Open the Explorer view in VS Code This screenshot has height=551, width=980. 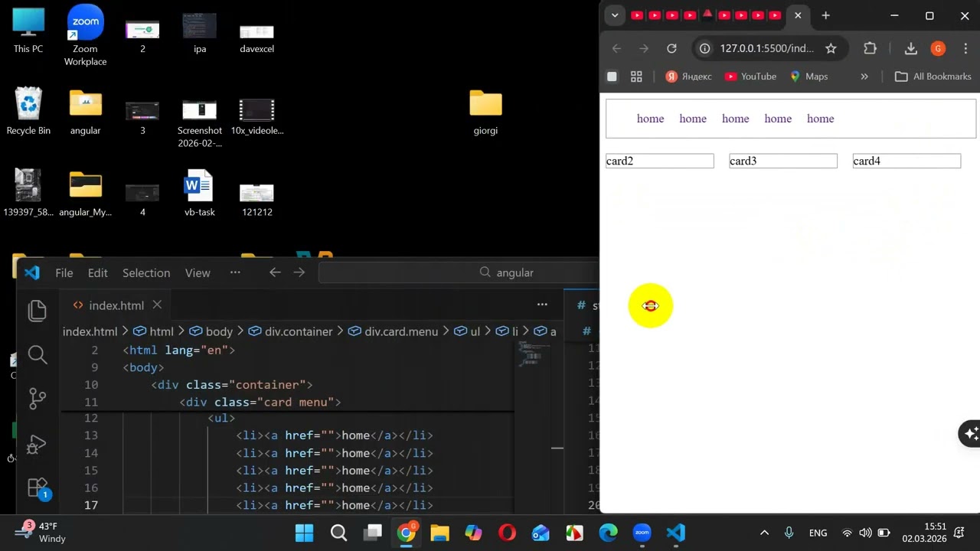click(x=38, y=310)
